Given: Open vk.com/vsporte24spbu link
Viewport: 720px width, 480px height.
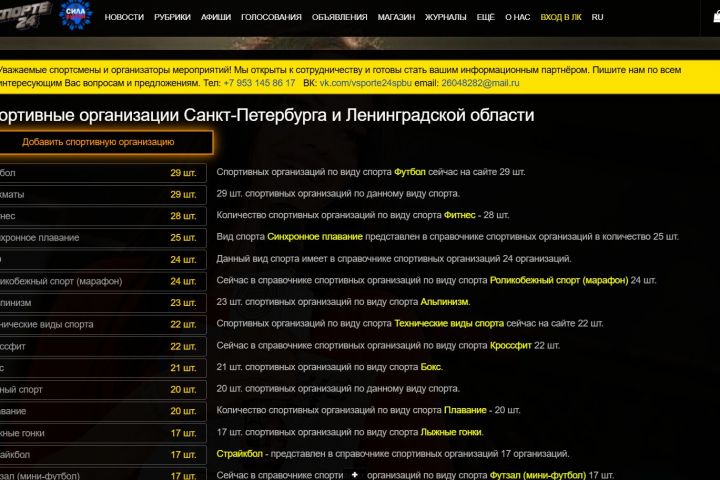Looking at the screenshot, I should [x=366, y=83].
